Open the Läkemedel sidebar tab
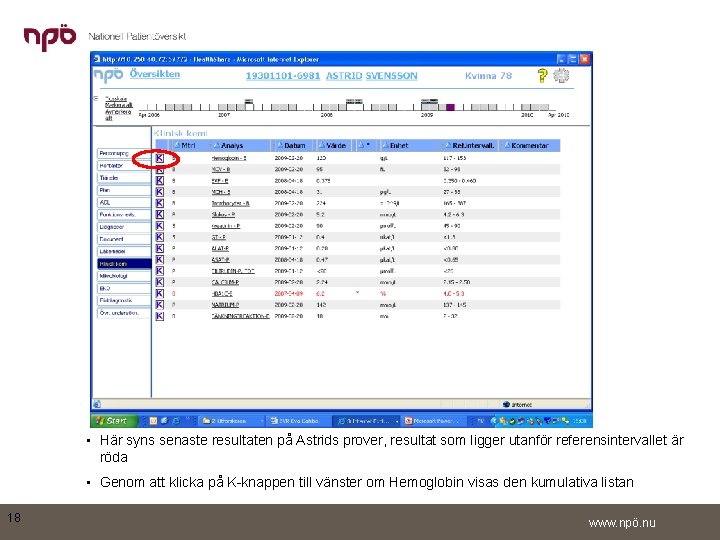Screen dimensions: 720x540 point(124,252)
